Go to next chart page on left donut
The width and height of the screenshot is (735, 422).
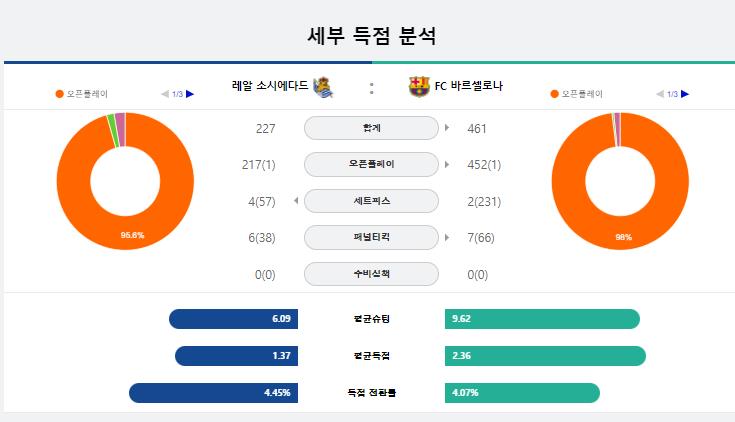pyautogui.click(x=190, y=94)
